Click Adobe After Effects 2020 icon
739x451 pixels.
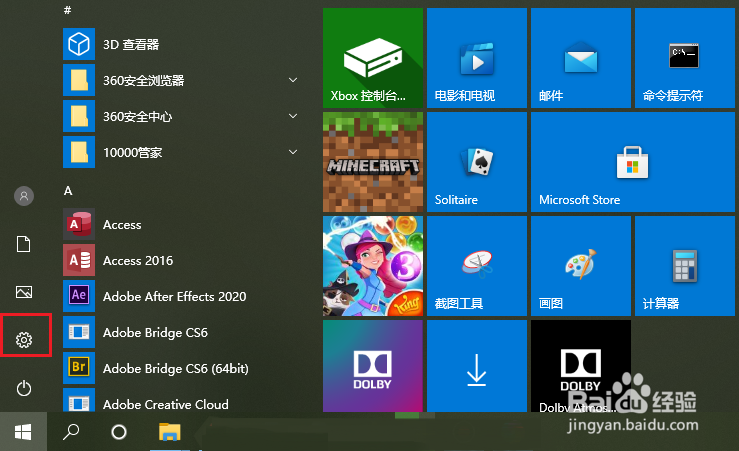coord(79,296)
